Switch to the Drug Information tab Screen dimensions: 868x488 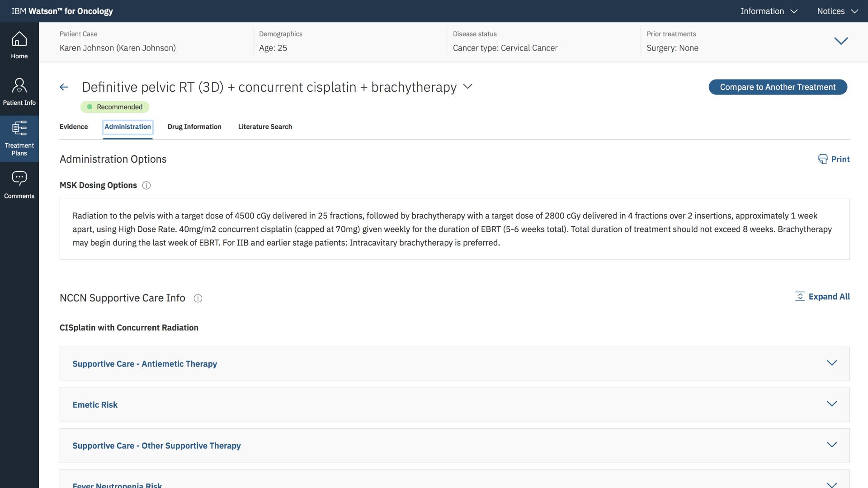coord(194,127)
